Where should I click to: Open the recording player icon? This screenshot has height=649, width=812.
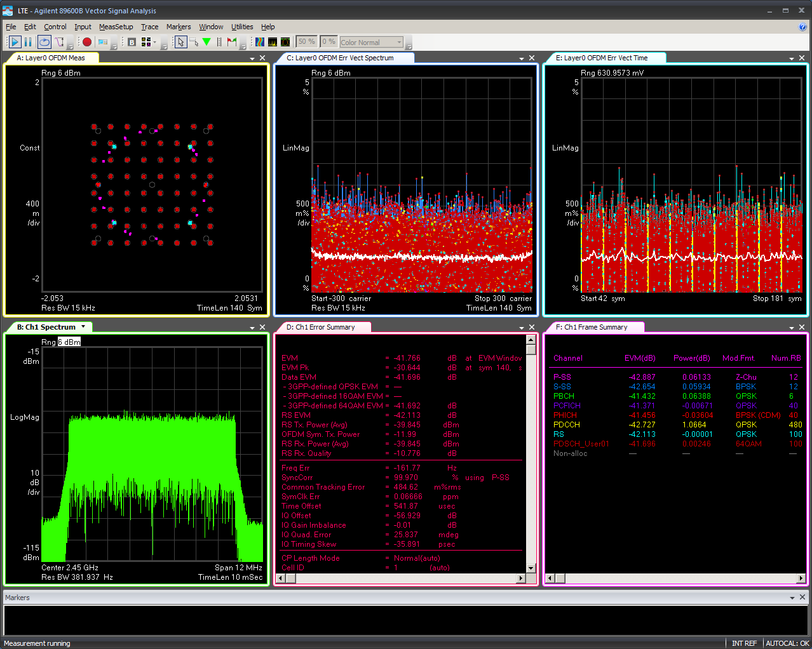tap(102, 42)
